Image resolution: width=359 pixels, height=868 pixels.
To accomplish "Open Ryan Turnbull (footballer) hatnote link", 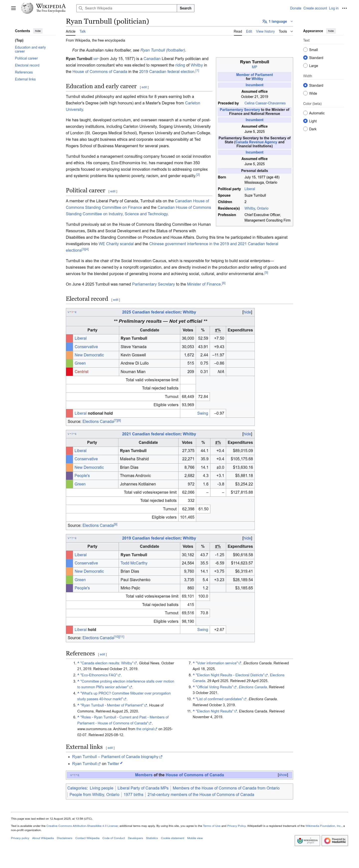I will click(163, 50).
